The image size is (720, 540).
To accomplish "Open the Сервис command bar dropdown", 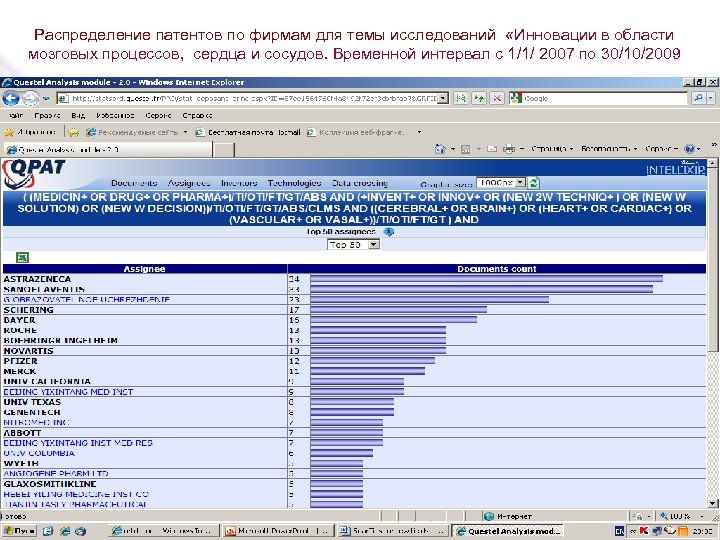I will click(661, 149).
